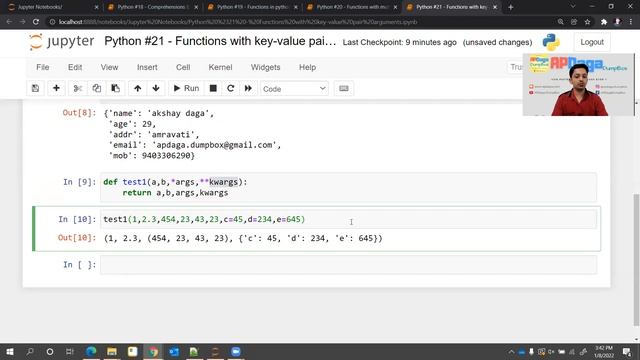640x360 pixels.
Task: Save the notebook with the floppy icon
Action: [x=36, y=88]
